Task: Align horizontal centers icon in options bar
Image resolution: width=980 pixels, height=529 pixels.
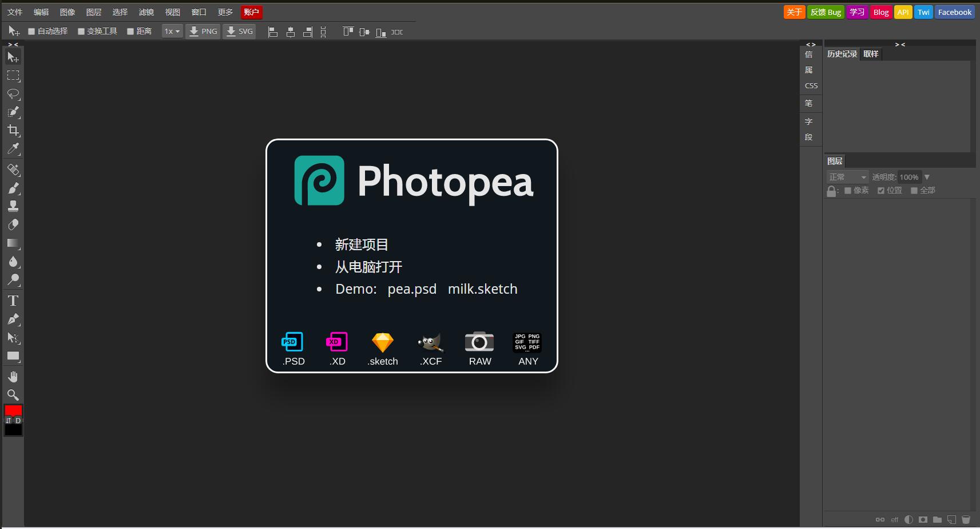Action: click(290, 31)
